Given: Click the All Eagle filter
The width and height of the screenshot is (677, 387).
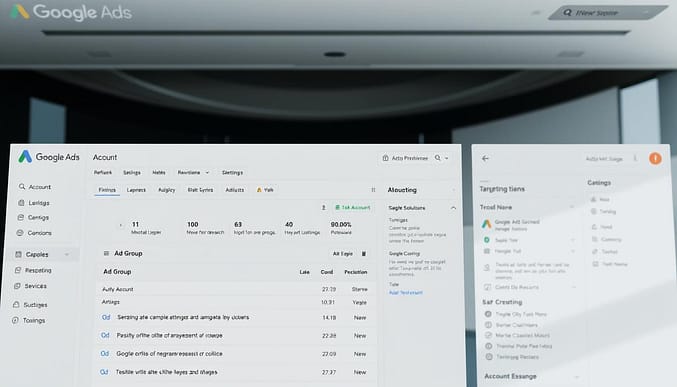Looking at the screenshot, I should [343, 254].
